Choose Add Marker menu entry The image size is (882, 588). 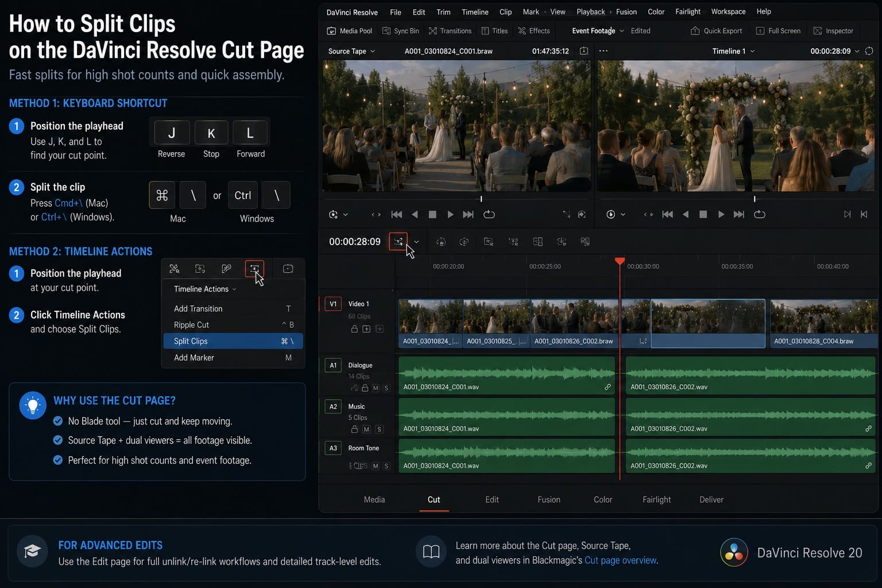click(233, 357)
